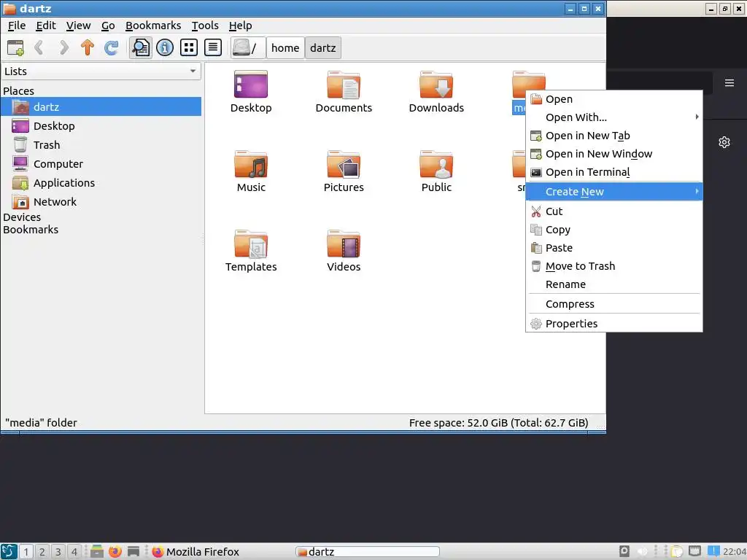Choose Move to Trash
Screen dimensions: 747x560
click(614, 266)
